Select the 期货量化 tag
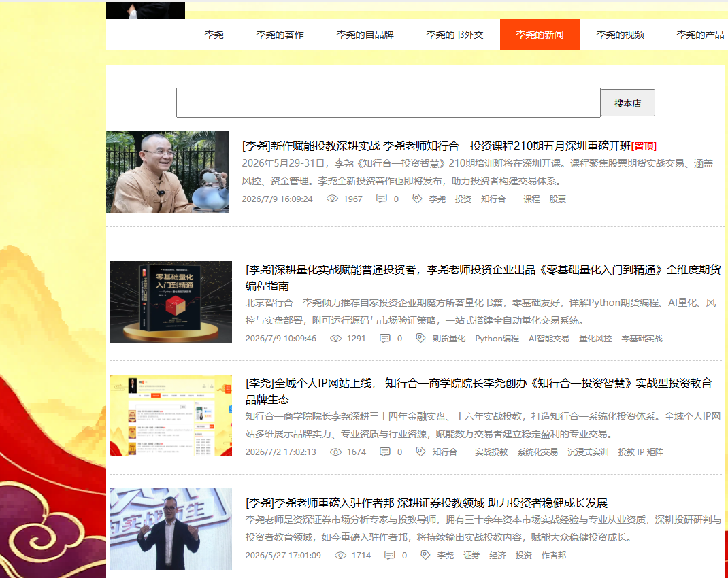 [x=449, y=339]
